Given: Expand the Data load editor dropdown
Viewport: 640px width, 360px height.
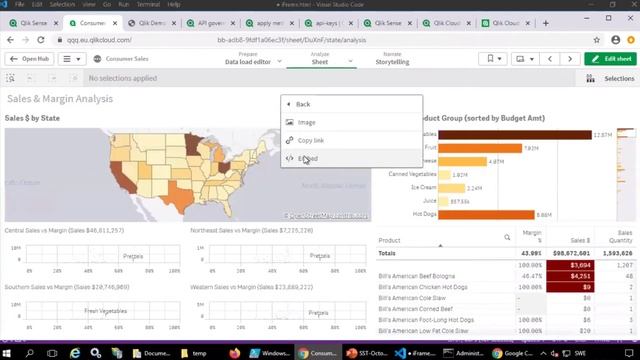Looking at the screenshot, I should (x=279, y=62).
